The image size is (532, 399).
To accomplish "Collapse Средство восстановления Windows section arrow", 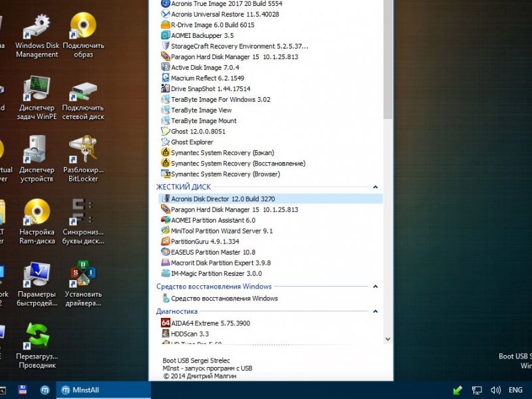I will (375, 287).
